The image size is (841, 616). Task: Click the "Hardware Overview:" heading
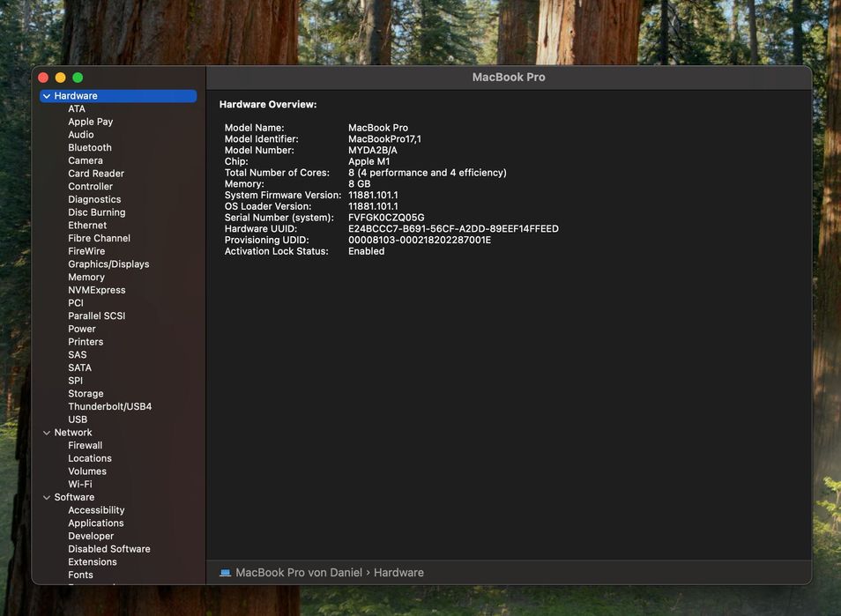click(x=268, y=105)
